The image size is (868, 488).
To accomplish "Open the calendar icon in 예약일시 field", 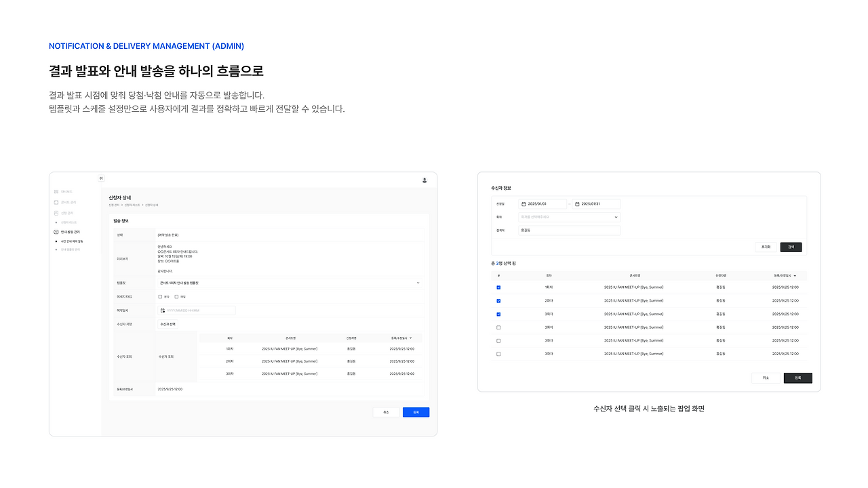I will 163,310.
